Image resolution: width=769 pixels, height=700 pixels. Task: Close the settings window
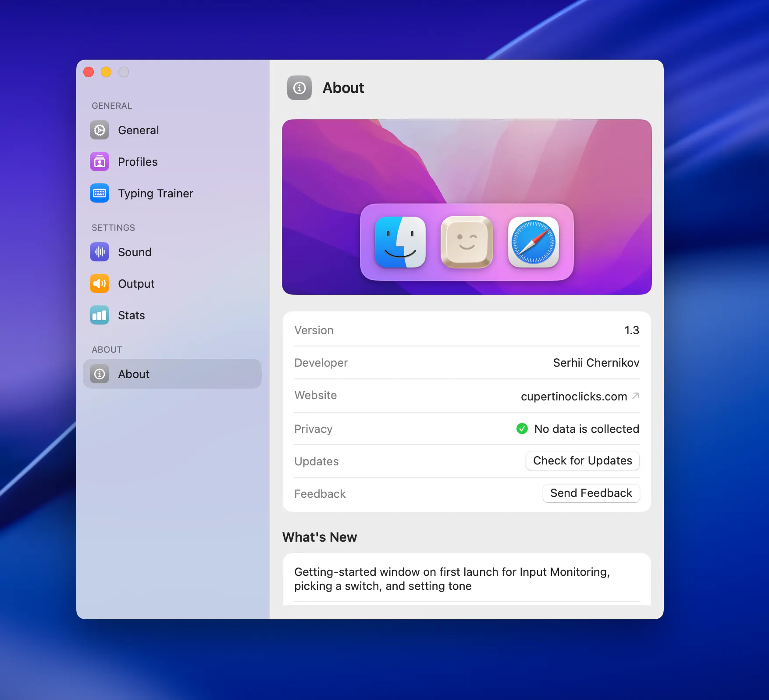coord(89,72)
